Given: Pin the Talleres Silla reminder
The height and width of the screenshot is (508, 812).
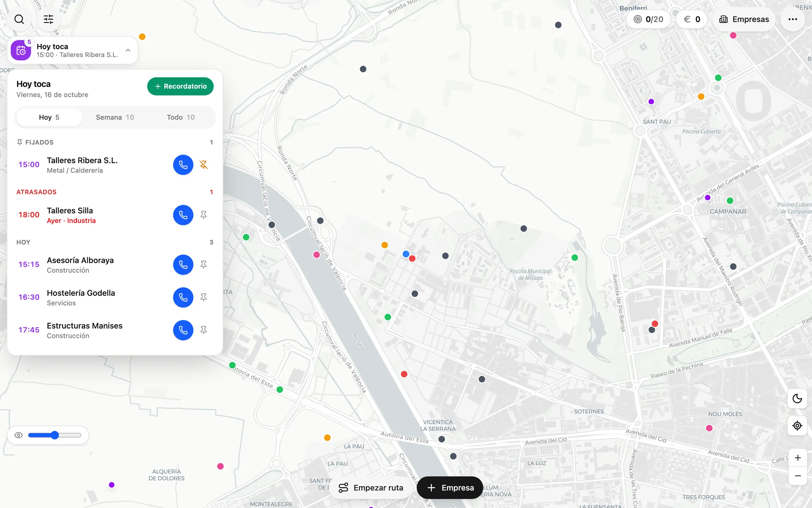Looking at the screenshot, I should tap(203, 215).
